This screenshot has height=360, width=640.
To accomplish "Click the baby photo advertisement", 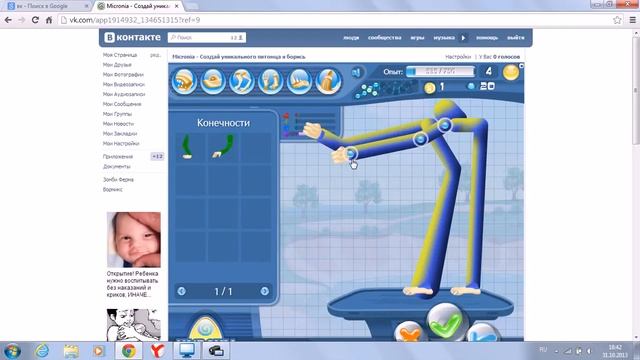I will click(133, 240).
